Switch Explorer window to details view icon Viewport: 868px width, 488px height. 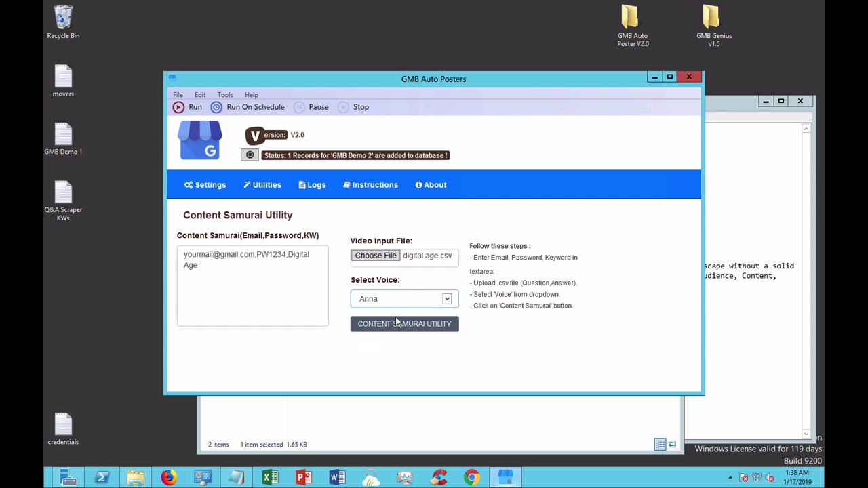point(660,445)
